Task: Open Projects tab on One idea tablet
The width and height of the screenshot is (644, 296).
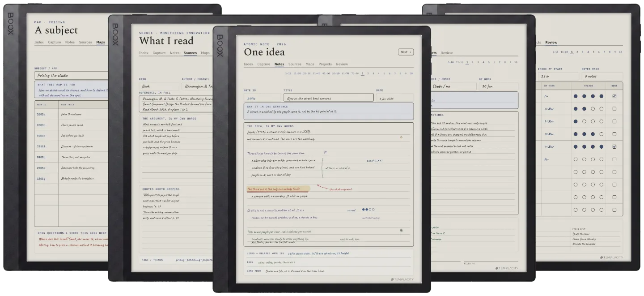Action: [325, 64]
